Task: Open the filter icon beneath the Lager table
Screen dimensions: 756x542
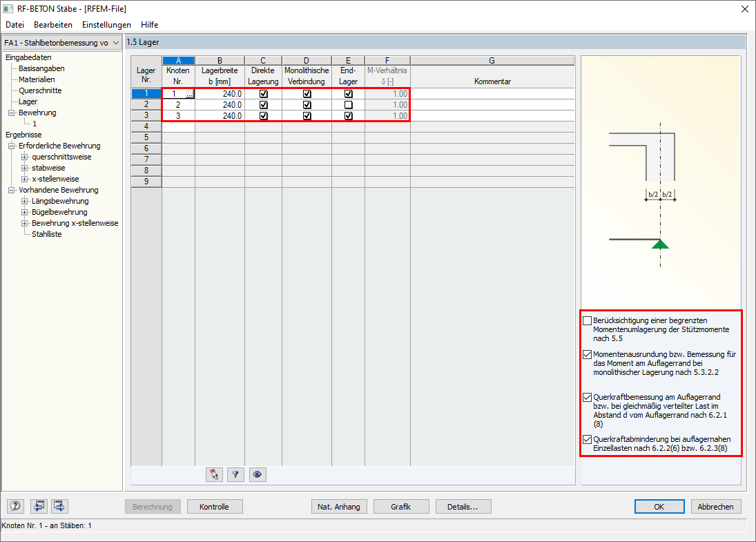Action: (235, 474)
